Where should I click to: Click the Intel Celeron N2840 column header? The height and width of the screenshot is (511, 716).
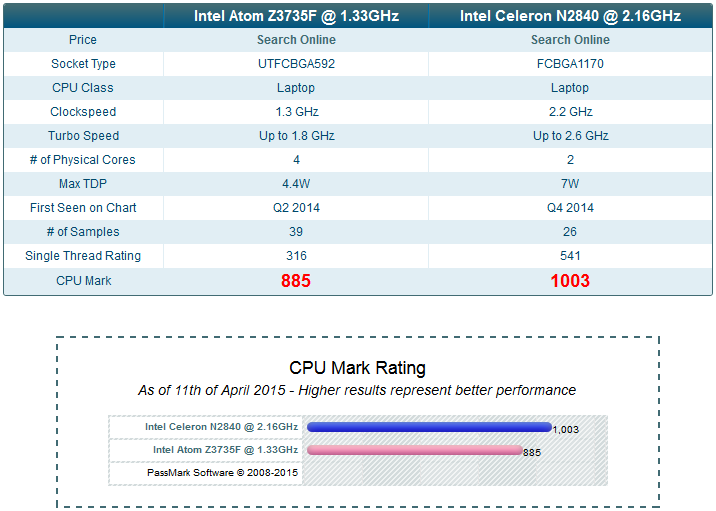click(570, 16)
